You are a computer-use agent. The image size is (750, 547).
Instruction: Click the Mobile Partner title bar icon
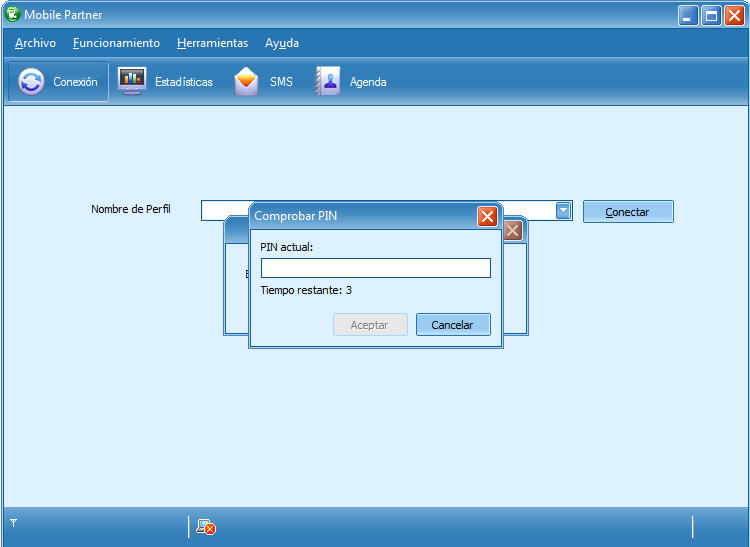click(x=12, y=14)
